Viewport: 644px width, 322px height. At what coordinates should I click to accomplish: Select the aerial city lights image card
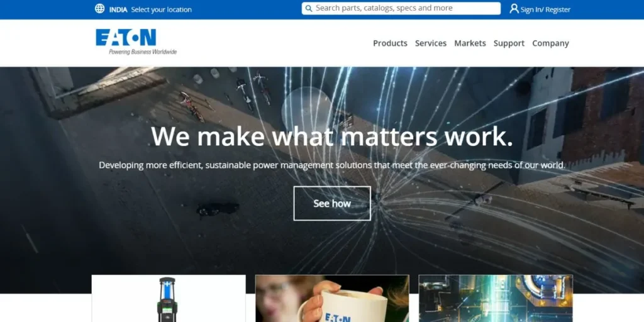click(x=496, y=298)
